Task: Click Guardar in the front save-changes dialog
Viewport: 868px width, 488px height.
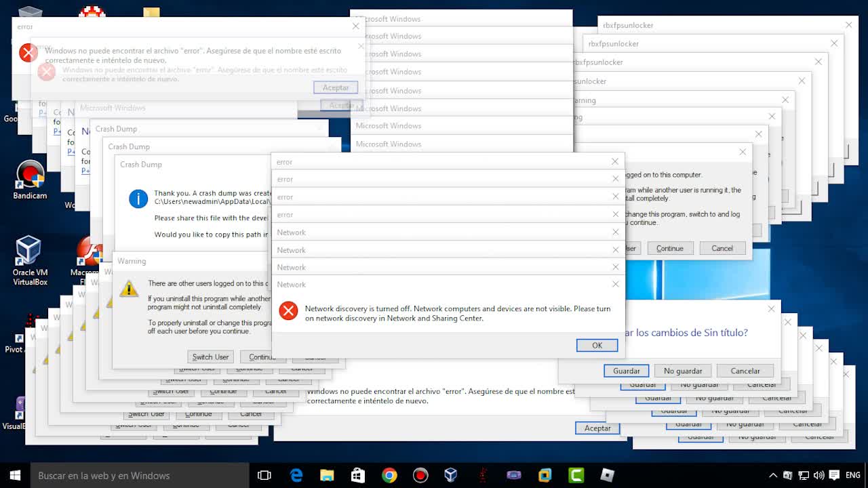Action: [627, 371]
